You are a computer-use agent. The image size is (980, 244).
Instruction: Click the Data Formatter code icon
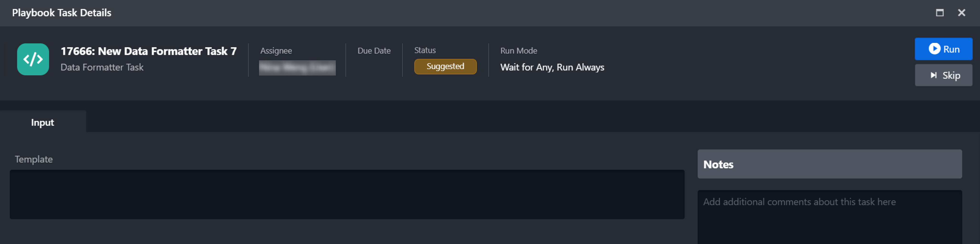point(33,59)
